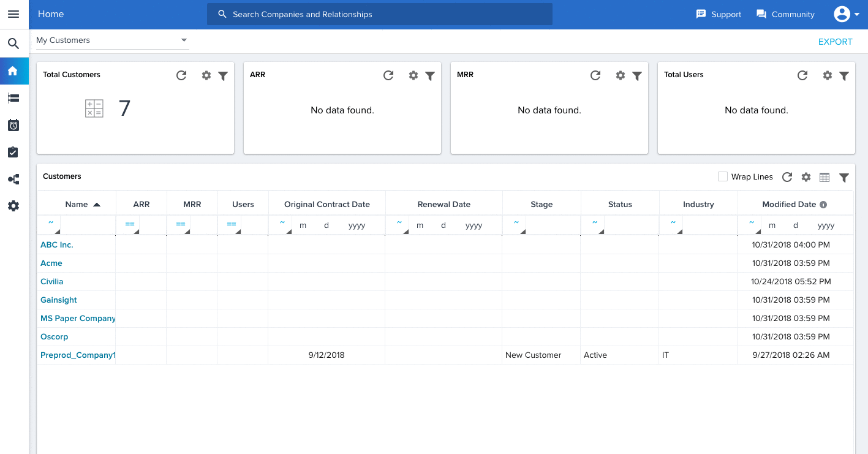
Task: Select the 9/12/2018 contract date cell
Action: click(326, 355)
